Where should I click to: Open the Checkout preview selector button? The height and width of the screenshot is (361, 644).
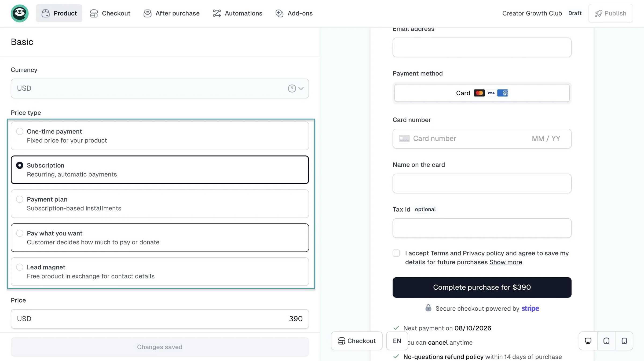coord(357,341)
